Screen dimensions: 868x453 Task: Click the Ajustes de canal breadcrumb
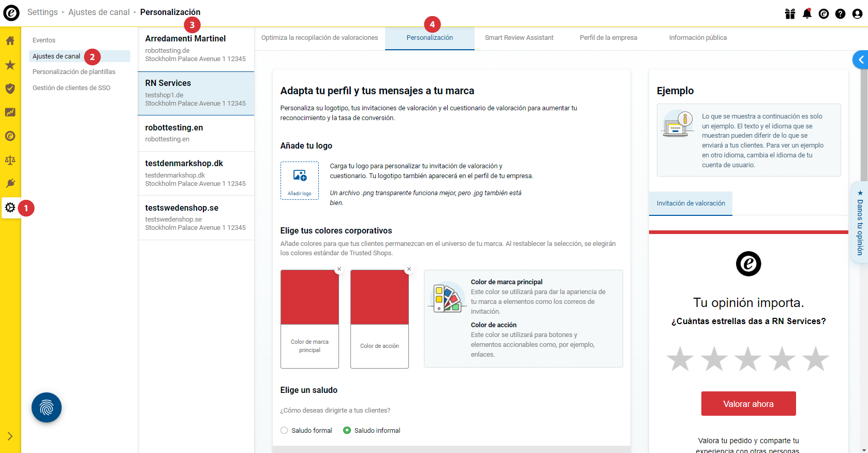(x=99, y=12)
